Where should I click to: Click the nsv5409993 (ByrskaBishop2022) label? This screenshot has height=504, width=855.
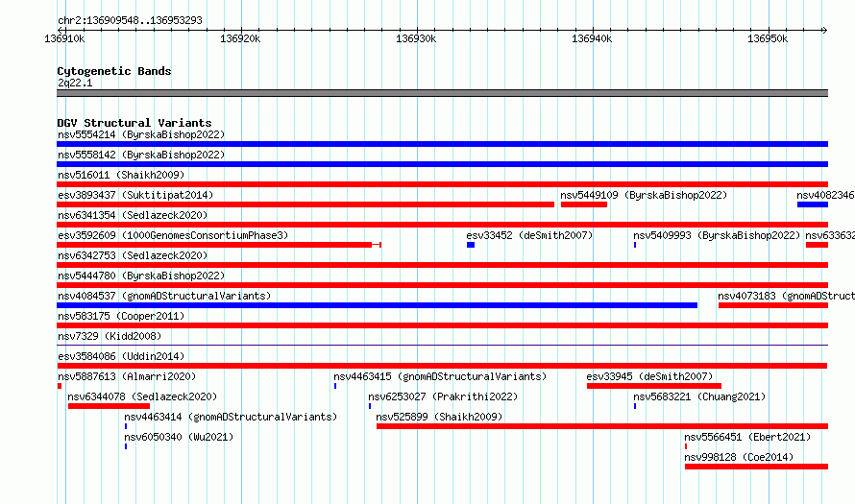coord(717,235)
